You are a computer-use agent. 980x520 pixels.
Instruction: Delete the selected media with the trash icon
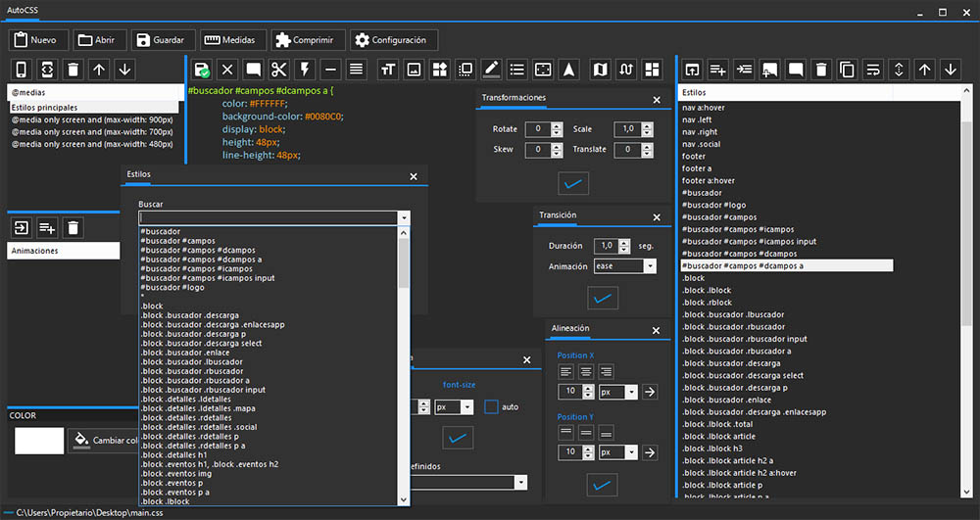click(x=73, y=70)
